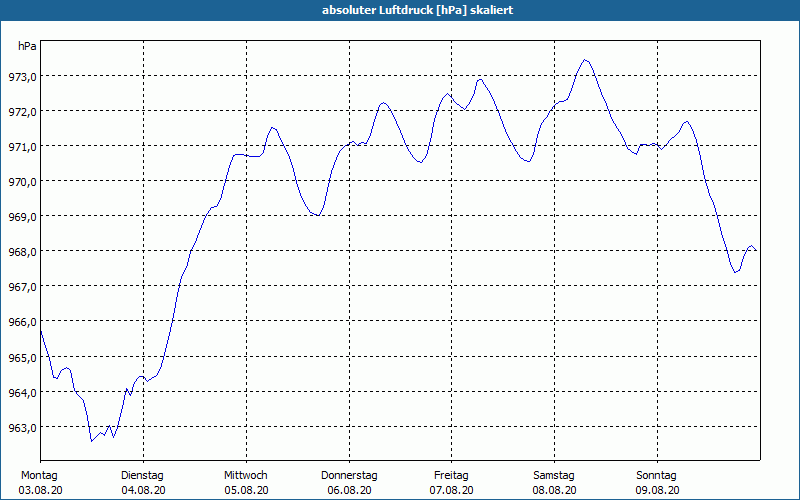Click the 971,0 y-axis label

pyautogui.click(x=22, y=147)
